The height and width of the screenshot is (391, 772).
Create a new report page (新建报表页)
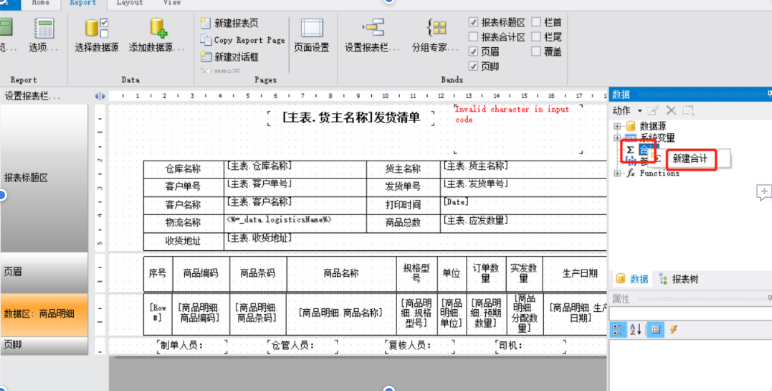[x=230, y=23]
